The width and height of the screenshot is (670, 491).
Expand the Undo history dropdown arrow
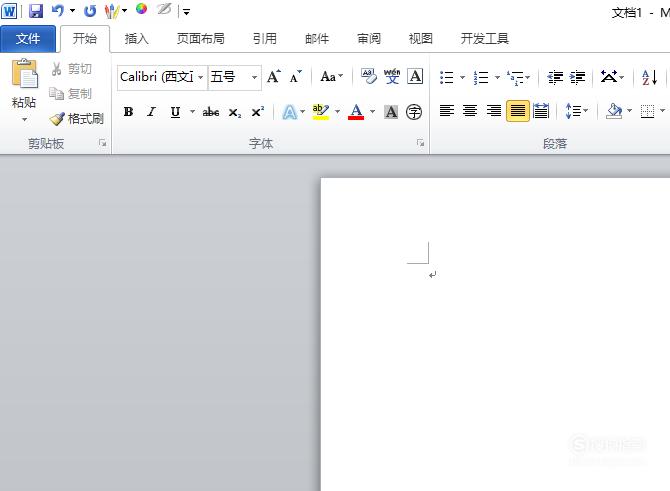point(72,11)
